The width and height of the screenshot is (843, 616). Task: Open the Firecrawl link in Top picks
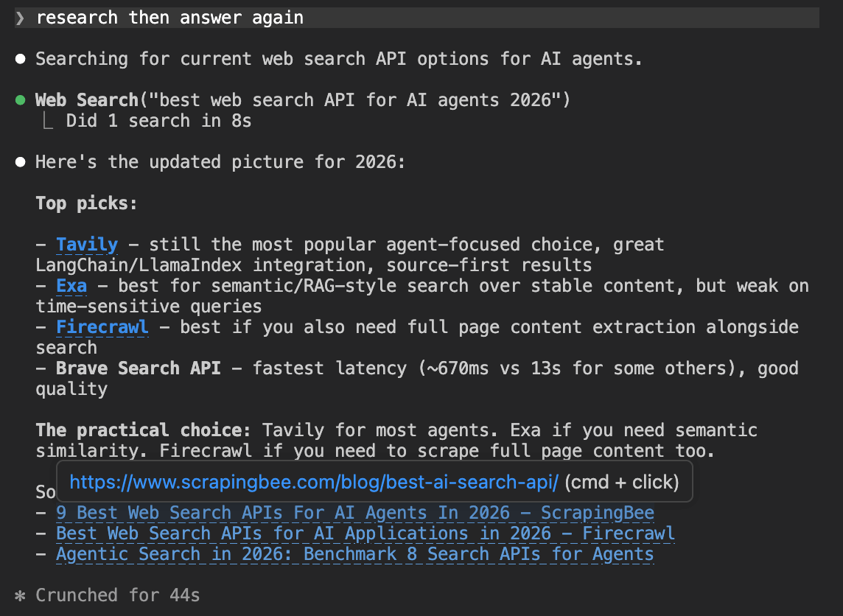(x=102, y=327)
